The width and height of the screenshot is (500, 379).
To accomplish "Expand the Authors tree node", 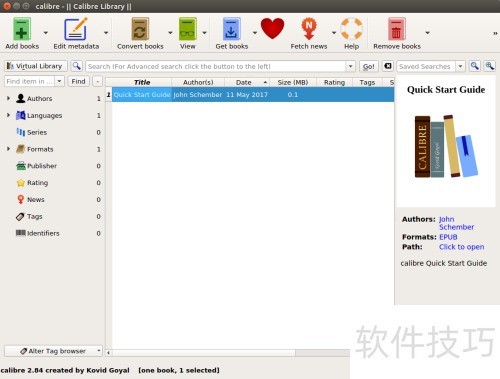I will coord(8,98).
